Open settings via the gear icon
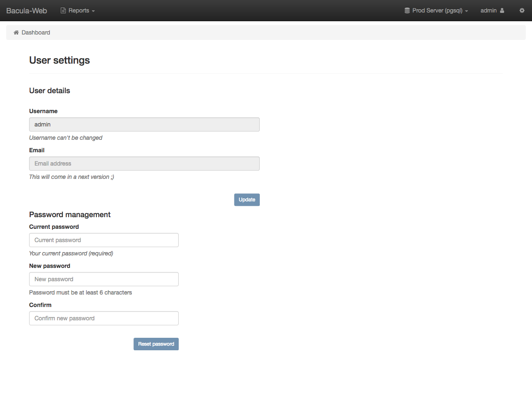Image resolution: width=532 pixels, height=416 pixels. tap(522, 10)
